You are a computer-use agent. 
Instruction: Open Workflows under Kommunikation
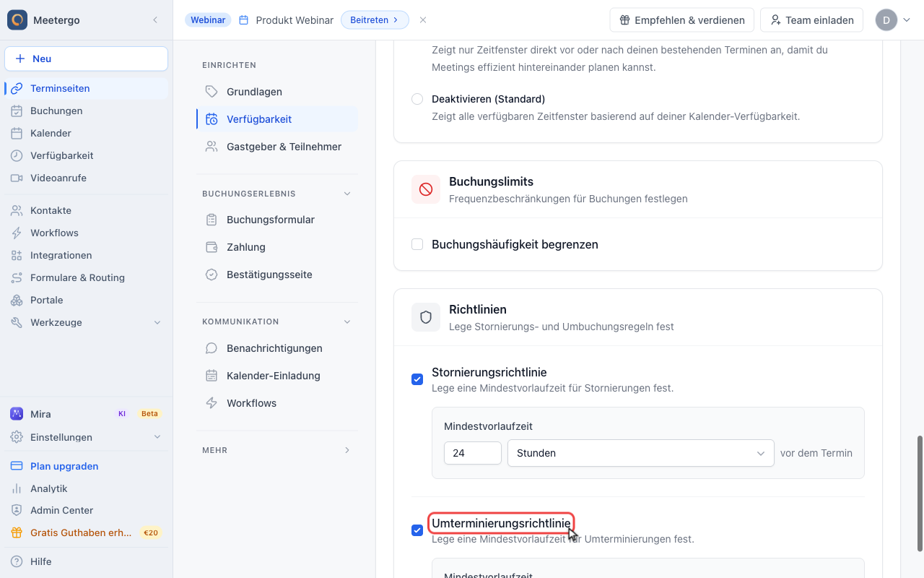point(277,403)
